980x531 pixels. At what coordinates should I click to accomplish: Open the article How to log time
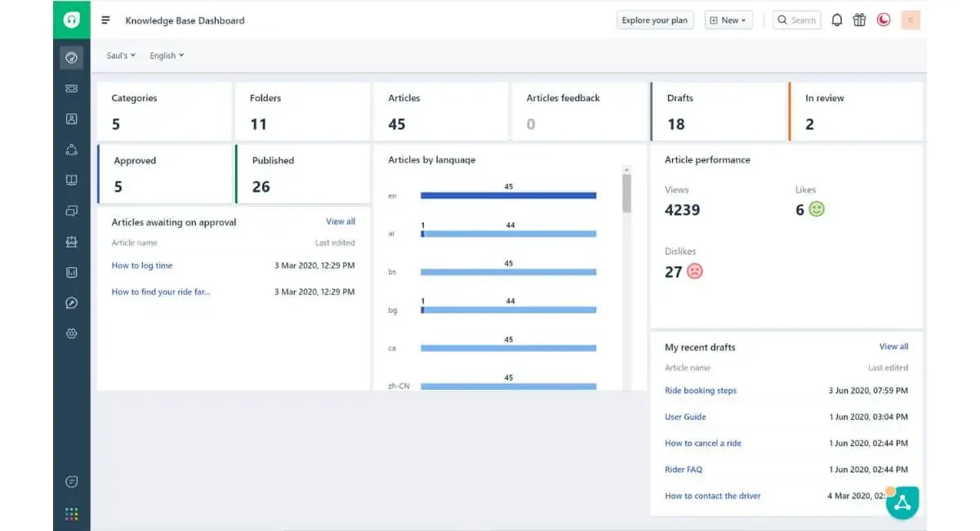click(142, 265)
